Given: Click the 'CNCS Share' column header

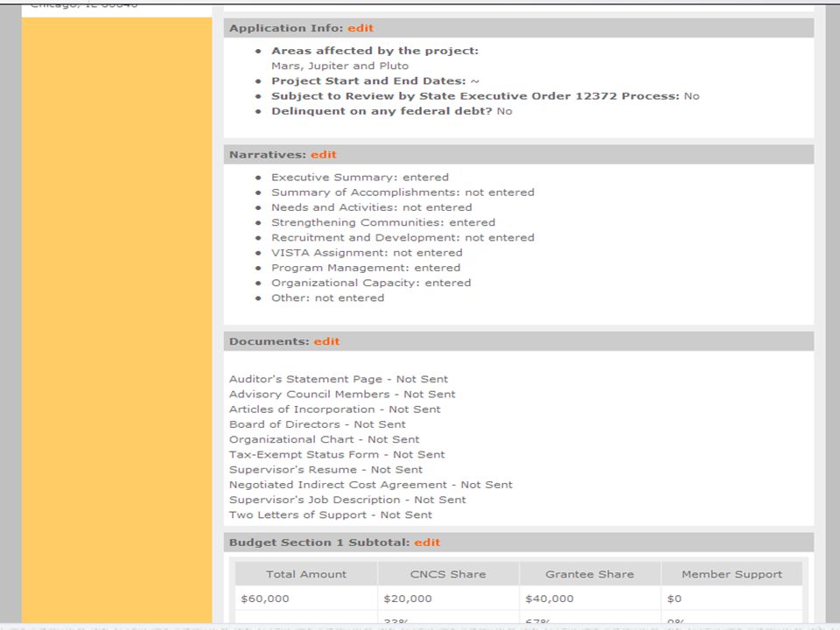Looking at the screenshot, I should [448, 574].
